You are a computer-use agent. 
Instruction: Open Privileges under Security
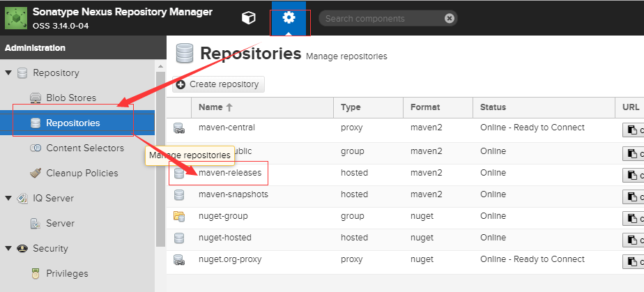pos(67,273)
